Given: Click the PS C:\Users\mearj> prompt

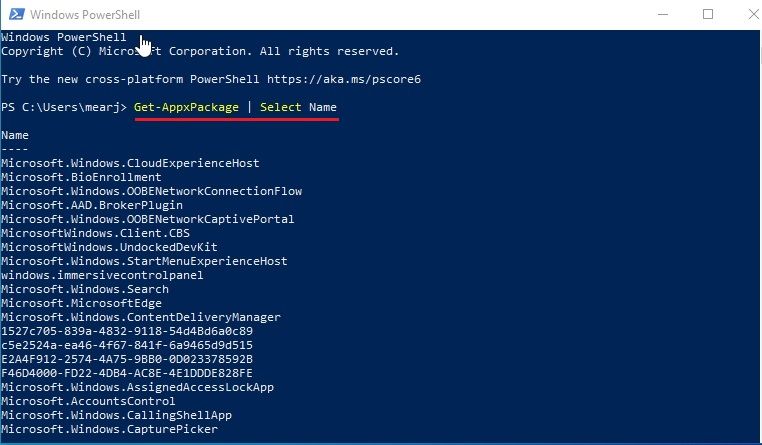Looking at the screenshot, I should click(x=64, y=107).
